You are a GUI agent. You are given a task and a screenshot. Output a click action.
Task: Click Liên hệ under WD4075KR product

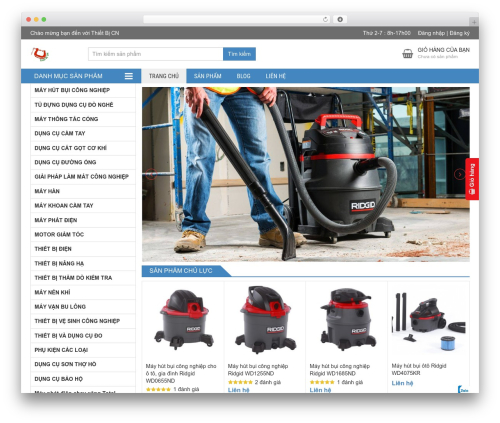tap(402, 383)
